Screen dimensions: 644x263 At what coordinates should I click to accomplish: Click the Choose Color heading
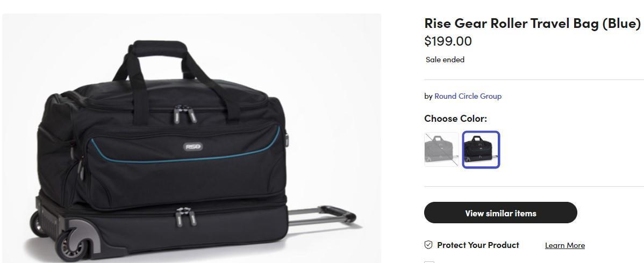pos(455,119)
